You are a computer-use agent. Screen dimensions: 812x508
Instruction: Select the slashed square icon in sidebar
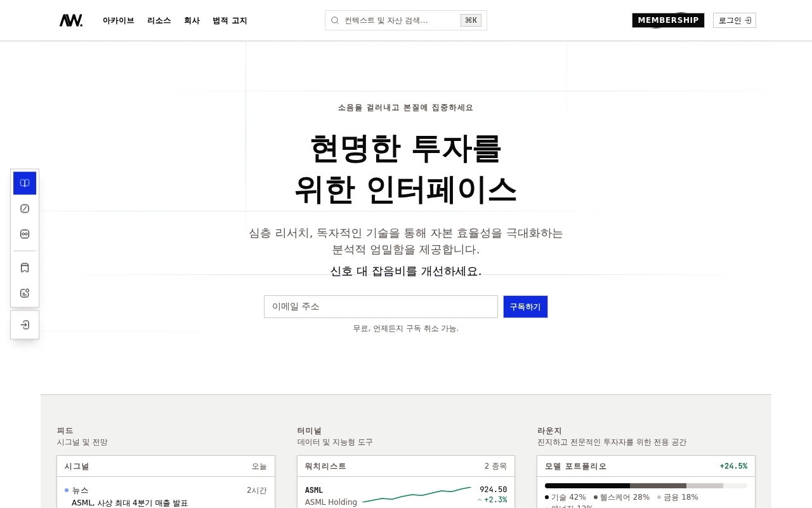click(x=25, y=208)
